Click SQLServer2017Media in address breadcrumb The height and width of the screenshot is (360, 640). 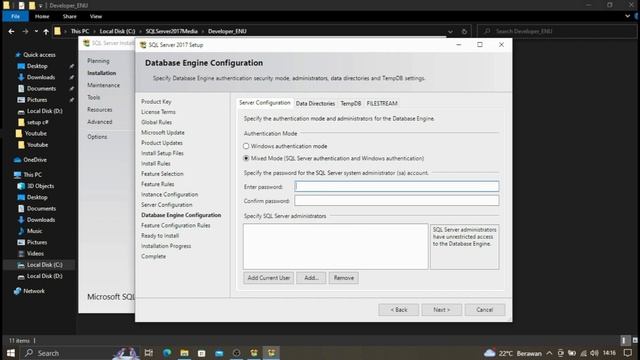click(x=171, y=31)
